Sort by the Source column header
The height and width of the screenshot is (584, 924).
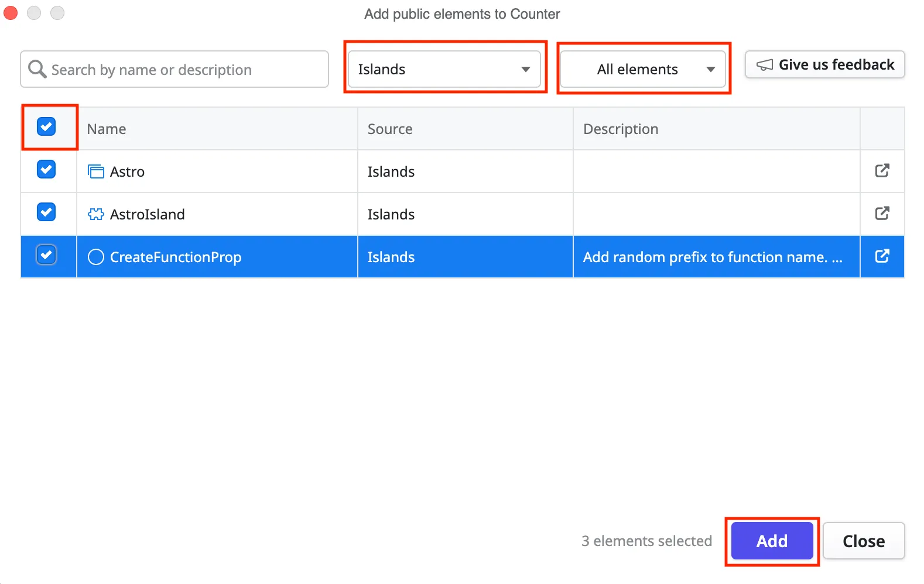pyautogui.click(x=465, y=129)
